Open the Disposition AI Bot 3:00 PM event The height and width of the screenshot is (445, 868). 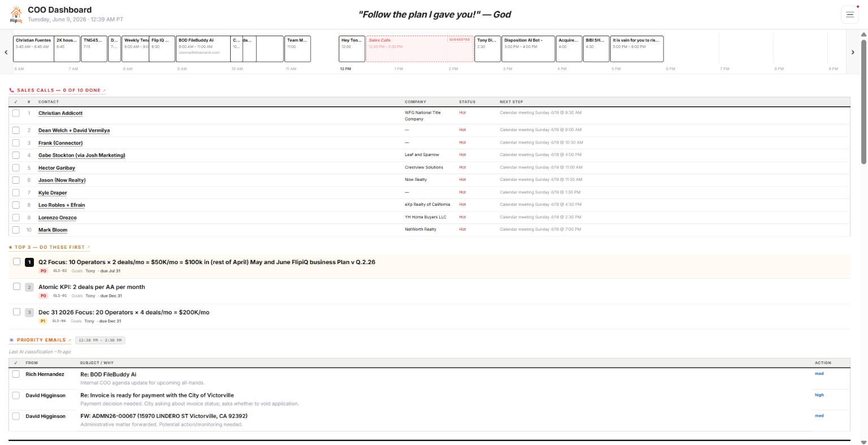(529, 49)
